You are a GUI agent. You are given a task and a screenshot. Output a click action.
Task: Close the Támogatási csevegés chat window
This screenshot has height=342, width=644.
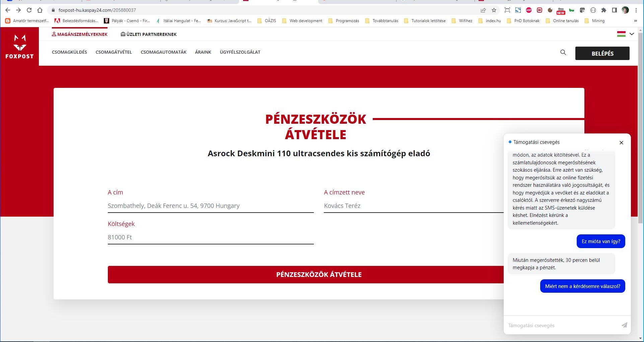click(622, 142)
